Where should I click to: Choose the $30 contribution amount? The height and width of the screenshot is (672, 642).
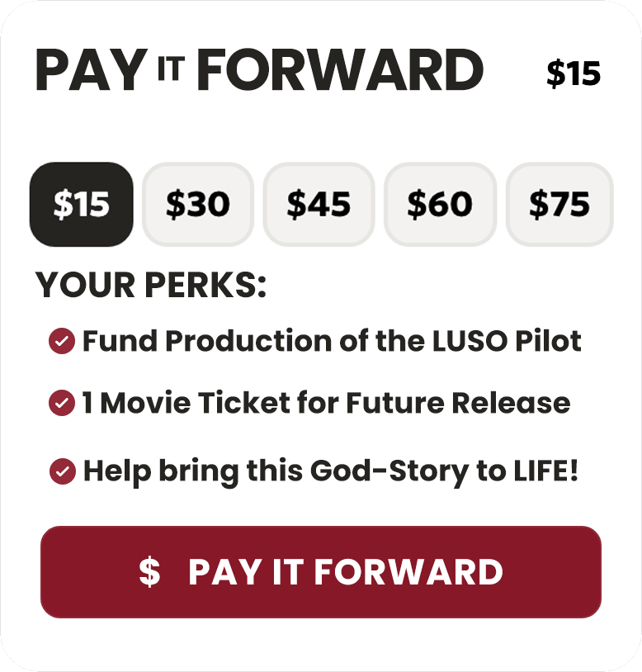(x=198, y=205)
